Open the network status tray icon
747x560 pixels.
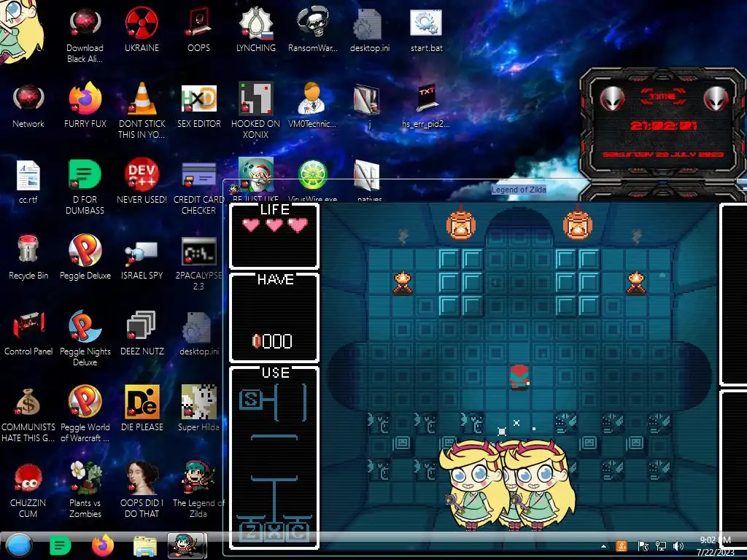(661, 546)
